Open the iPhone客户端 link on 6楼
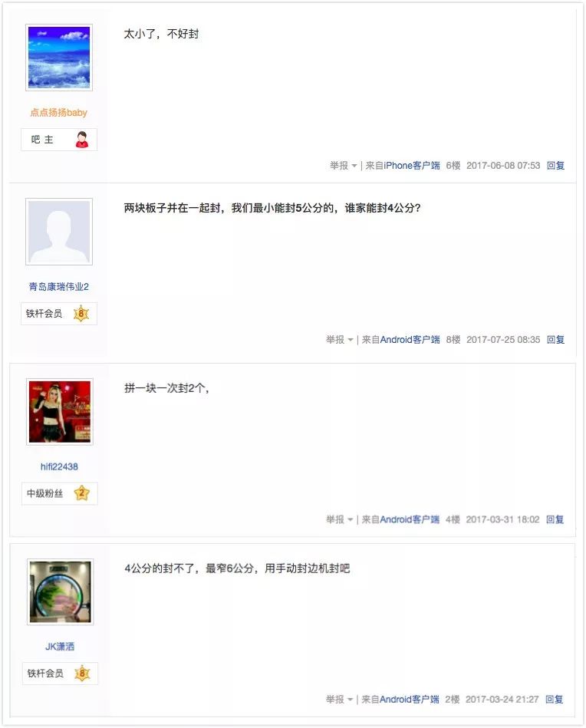 pos(412,165)
